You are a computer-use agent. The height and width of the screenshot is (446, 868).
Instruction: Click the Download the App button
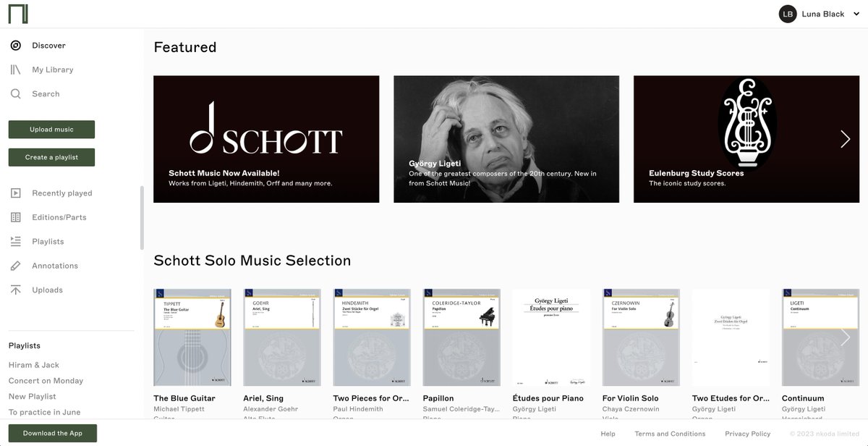(53, 433)
